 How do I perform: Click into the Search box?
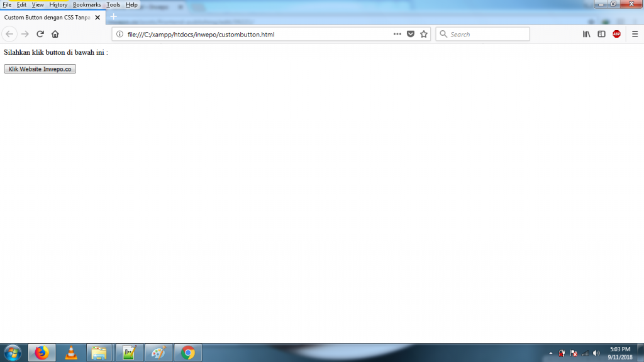tap(482, 34)
